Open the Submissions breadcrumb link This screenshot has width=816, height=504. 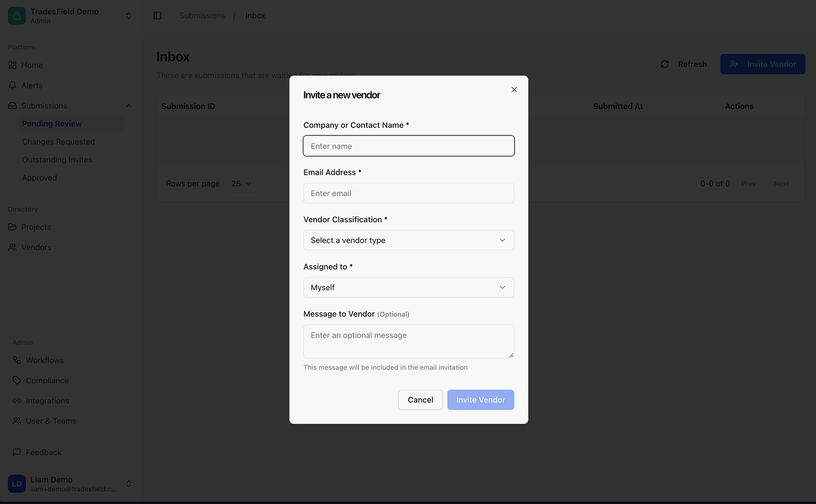[202, 16]
